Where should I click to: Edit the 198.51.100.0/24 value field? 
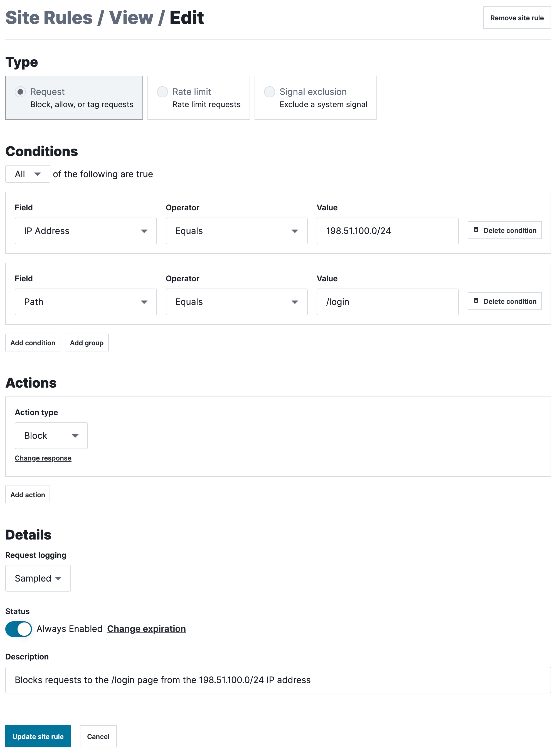(387, 231)
